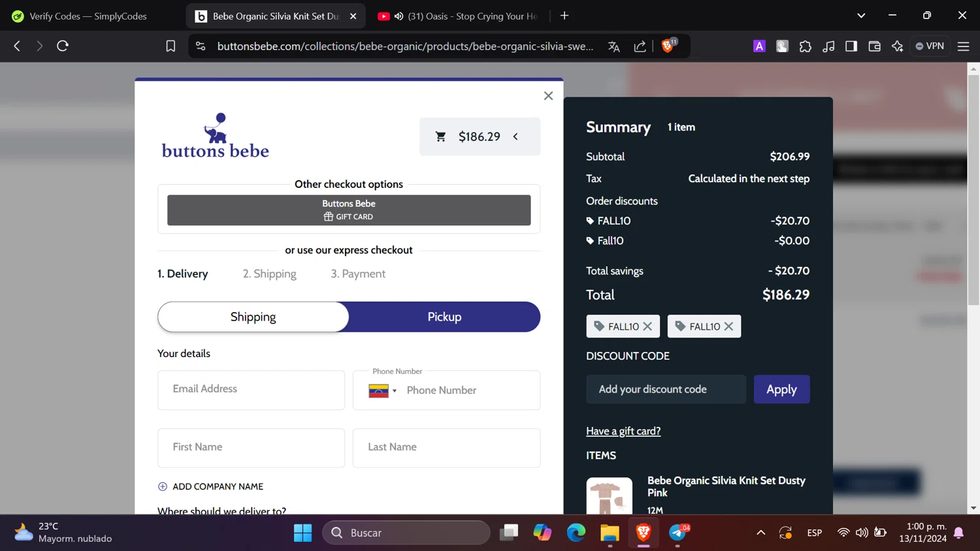The width and height of the screenshot is (980, 551).
Task: Apply the discount code
Action: tap(781, 389)
